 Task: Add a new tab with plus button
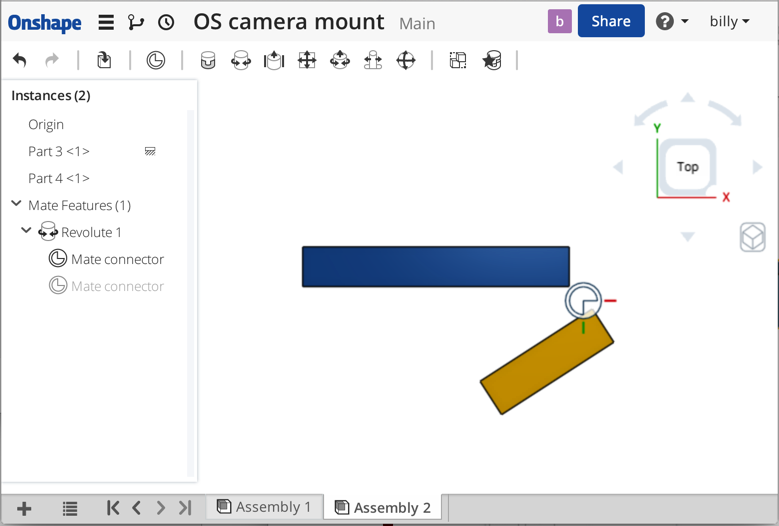point(24,508)
